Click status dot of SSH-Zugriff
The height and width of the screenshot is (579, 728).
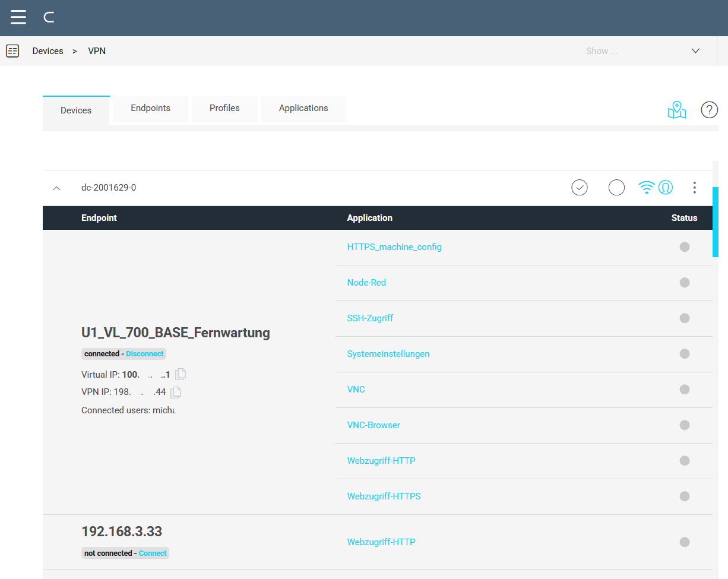tap(685, 318)
